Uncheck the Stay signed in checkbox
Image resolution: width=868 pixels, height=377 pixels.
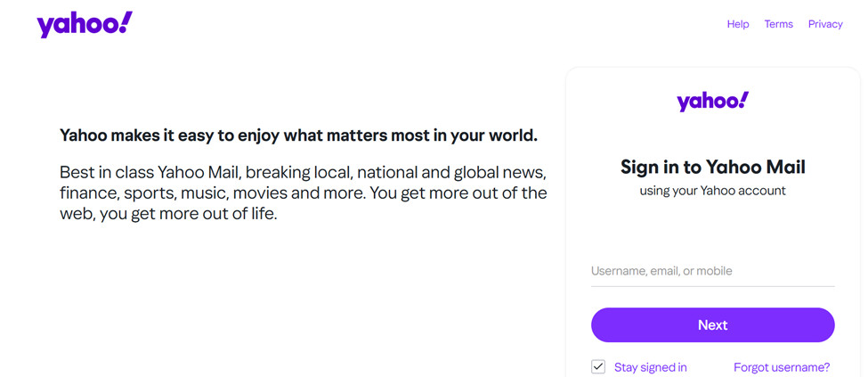598,366
